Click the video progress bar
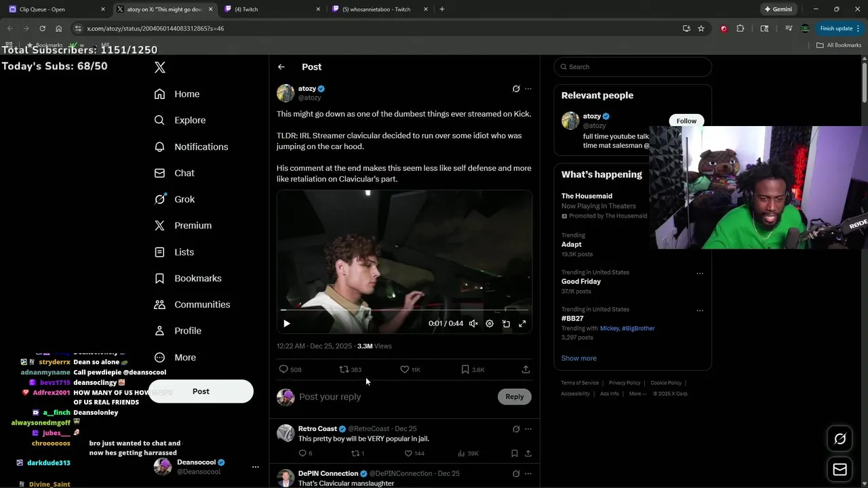 pyautogui.click(x=404, y=310)
